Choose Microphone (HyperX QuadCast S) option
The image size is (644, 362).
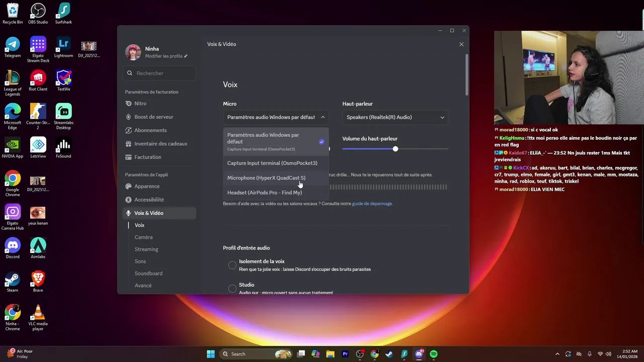pyautogui.click(x=276, y=177)
